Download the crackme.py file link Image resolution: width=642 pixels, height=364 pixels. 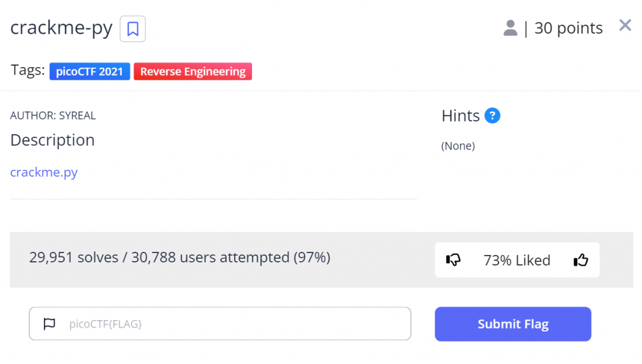click(x=44, y=172)
